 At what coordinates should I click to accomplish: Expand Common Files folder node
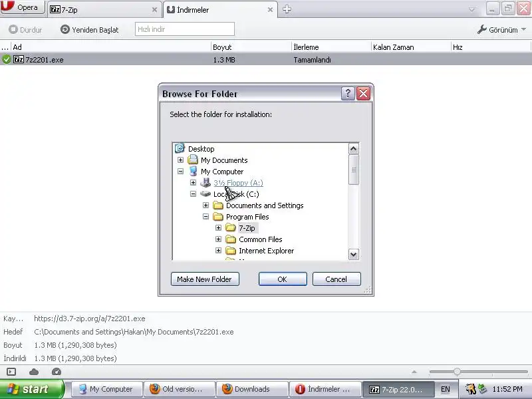218,239
